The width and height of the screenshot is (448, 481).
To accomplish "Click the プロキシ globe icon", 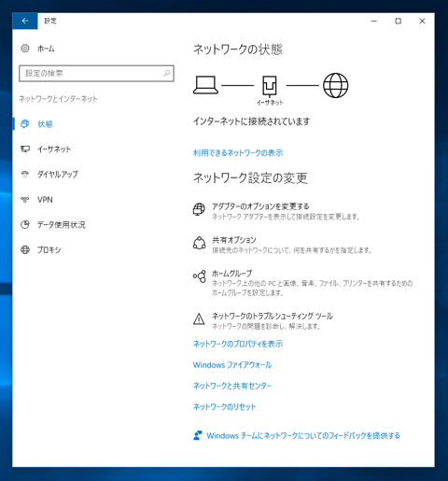I will (x=25, y=249).
